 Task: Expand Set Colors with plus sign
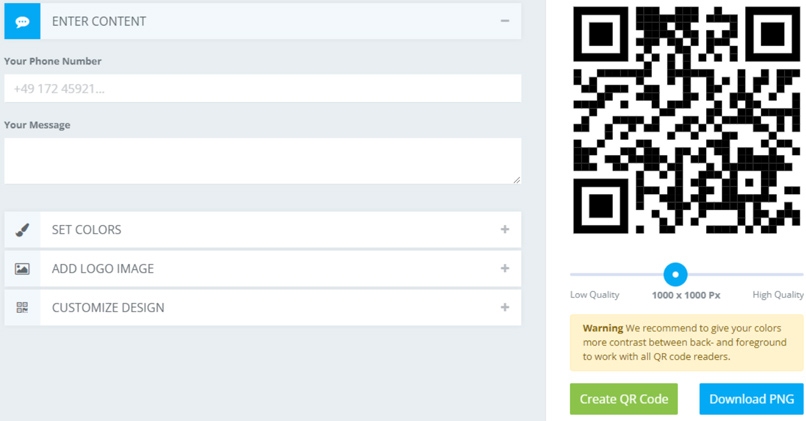505,229
